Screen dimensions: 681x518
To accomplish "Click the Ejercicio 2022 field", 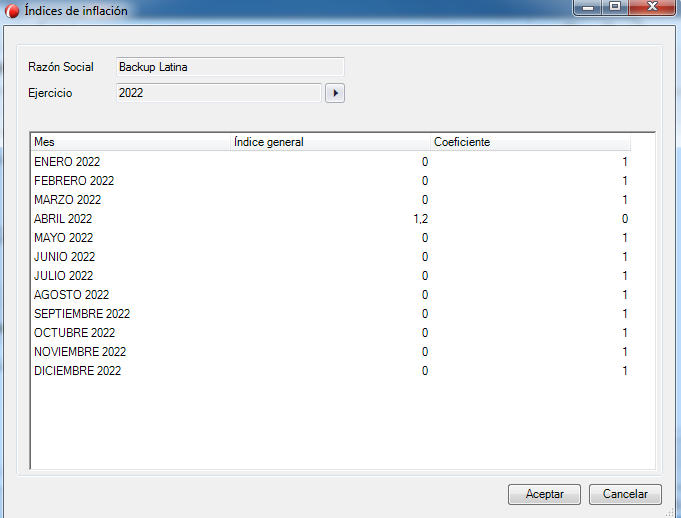I will tap(219, 93).
